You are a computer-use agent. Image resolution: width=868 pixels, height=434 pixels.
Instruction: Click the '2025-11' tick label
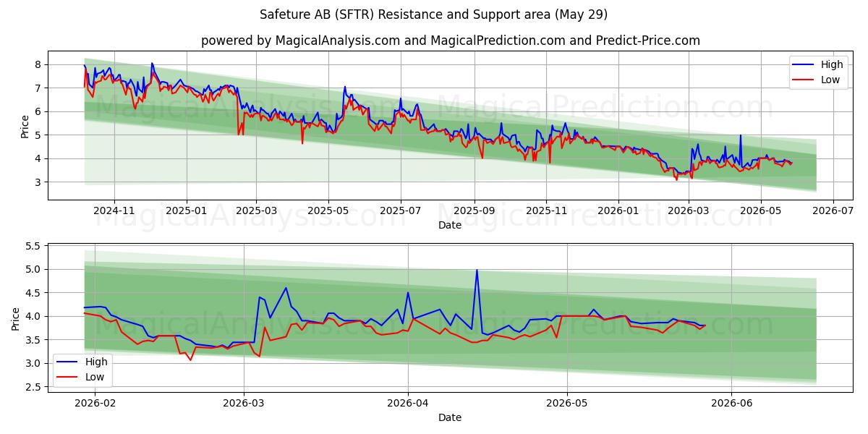547,210
